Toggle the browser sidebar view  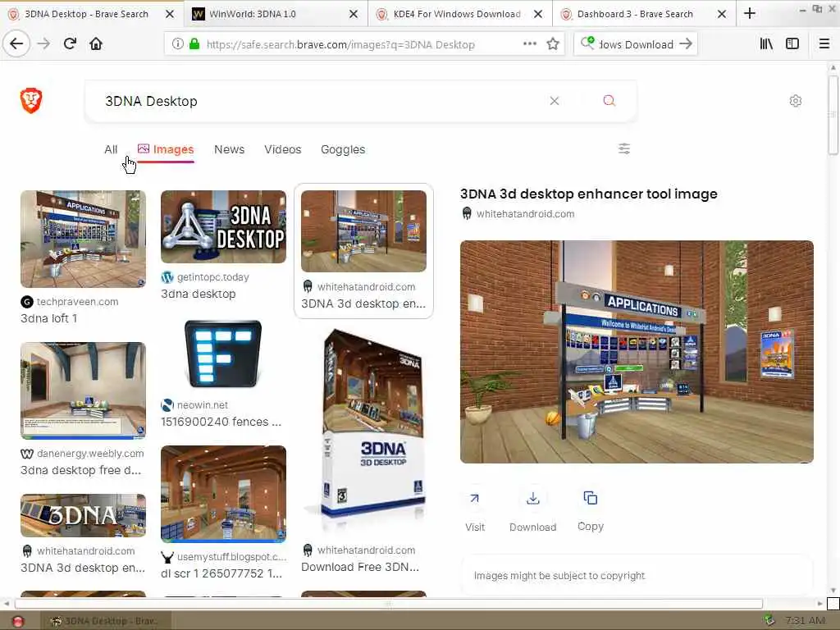coord(792,44)
